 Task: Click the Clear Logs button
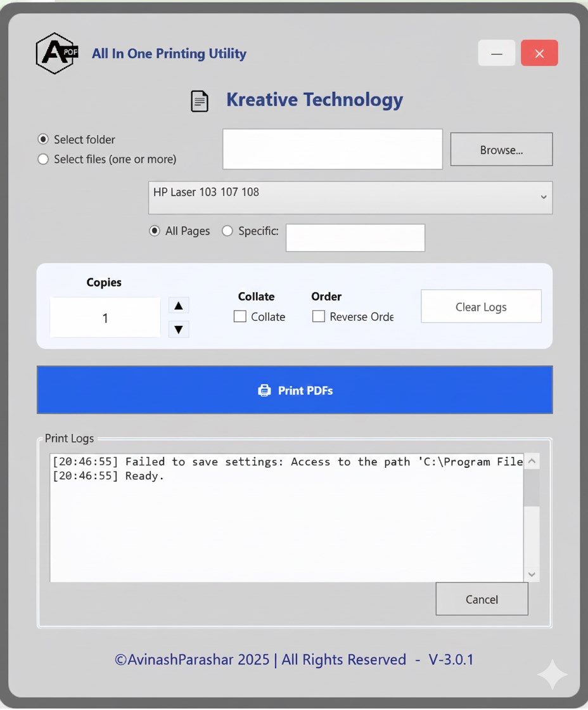480,306
